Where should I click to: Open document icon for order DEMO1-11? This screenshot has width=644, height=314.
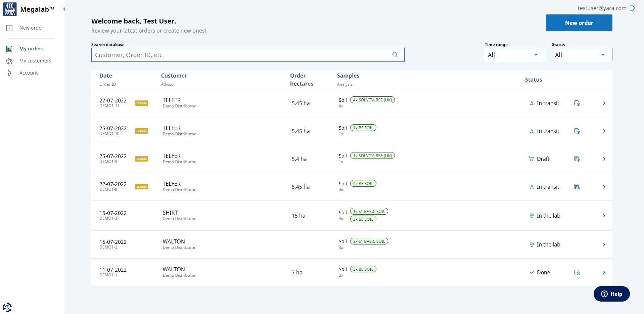click(x=577, y=103)
